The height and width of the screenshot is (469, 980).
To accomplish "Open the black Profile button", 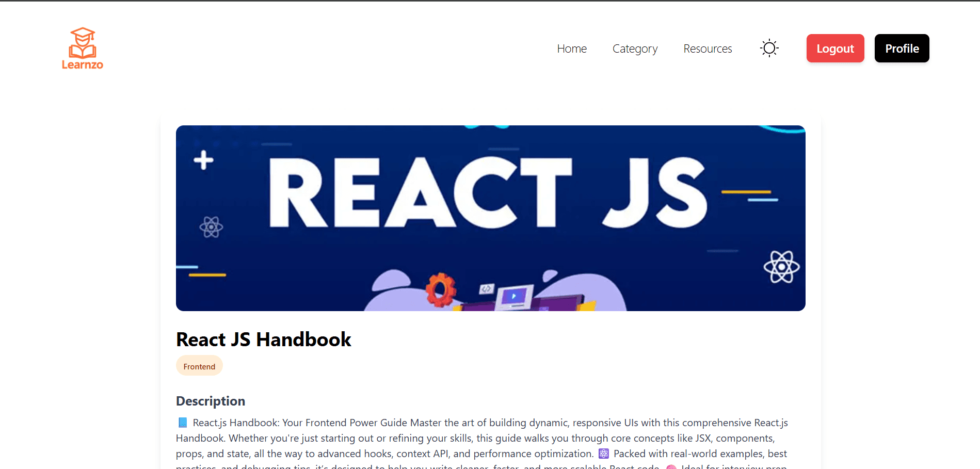I will click(902, 48).
